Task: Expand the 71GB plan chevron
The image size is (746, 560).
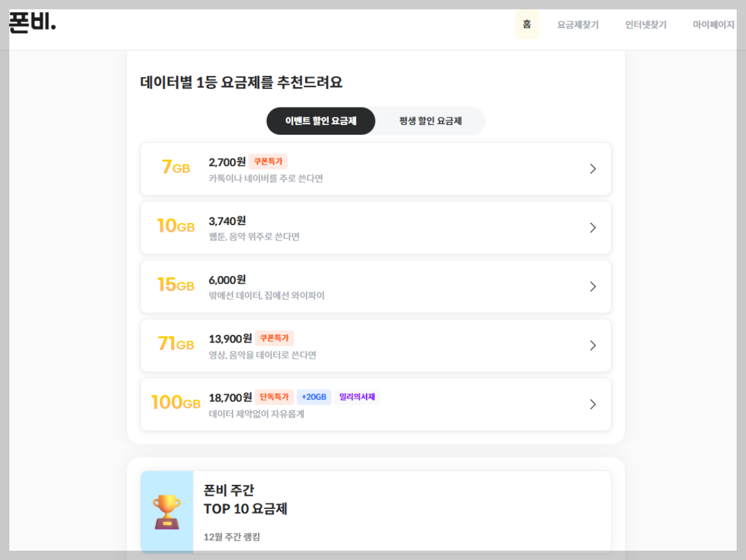Action: (x=592, y=346)
